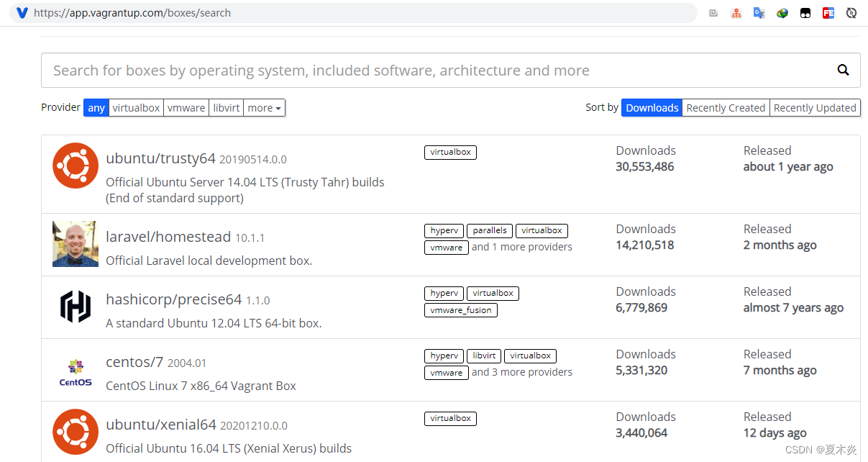Click vmware tag on centos/7 row
Viewport: 868px width, 462px height.
447,372
